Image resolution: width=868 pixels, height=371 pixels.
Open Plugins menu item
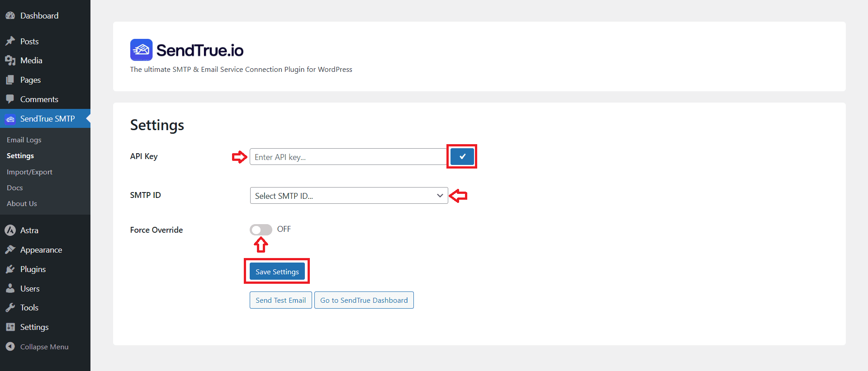[45, 269]
